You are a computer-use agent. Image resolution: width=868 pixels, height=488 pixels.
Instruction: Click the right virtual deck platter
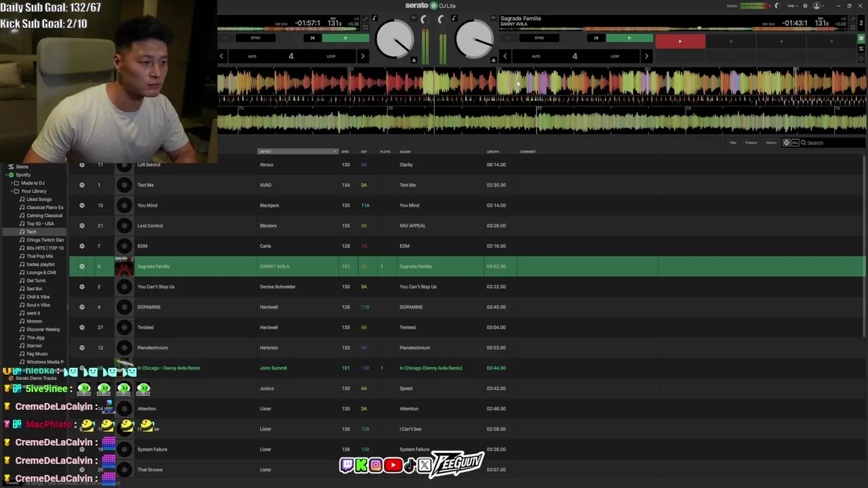click(x=474, y=39)
